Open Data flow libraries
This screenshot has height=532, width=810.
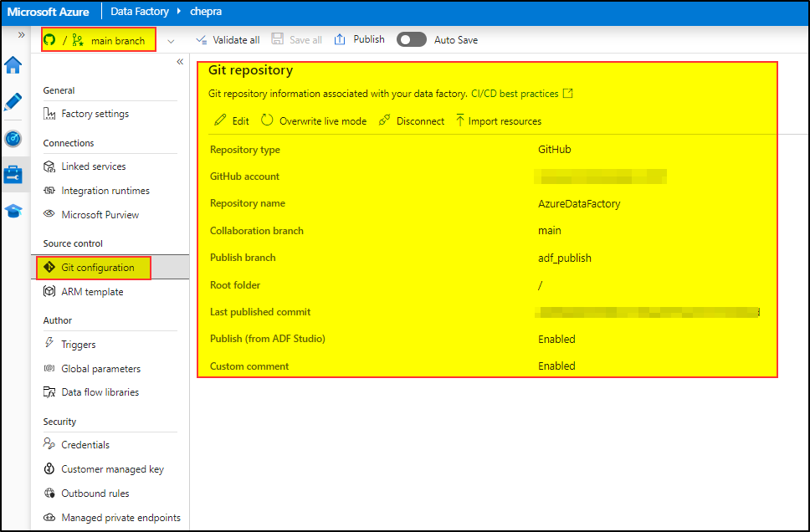[100, 392]
